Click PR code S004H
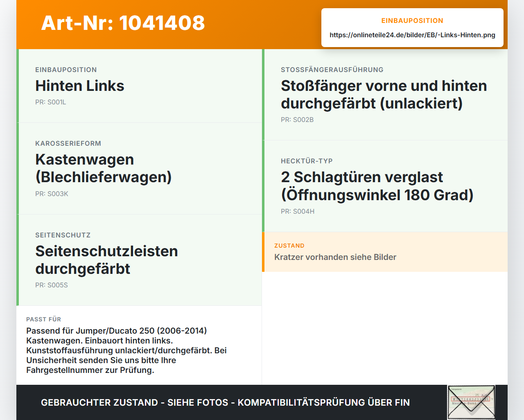 coord(298,211)
